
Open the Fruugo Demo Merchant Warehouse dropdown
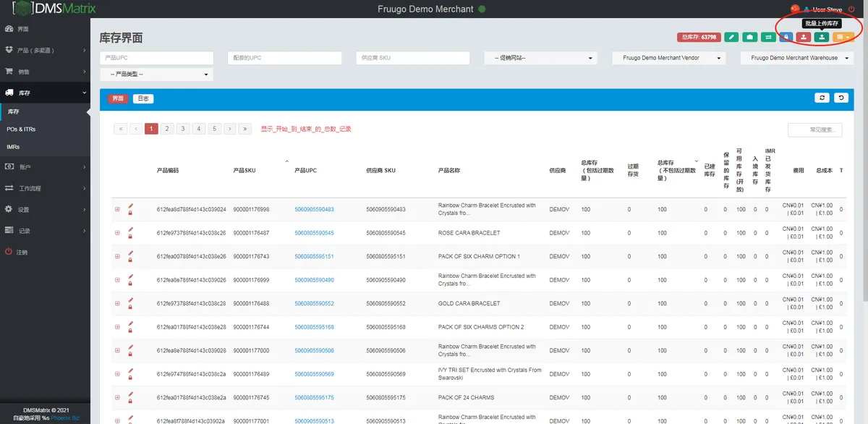coord(797,58)
